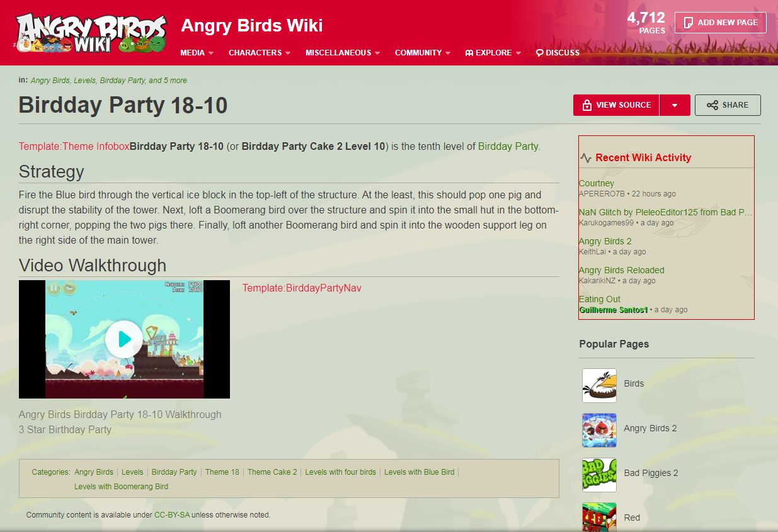Click the Angry Birds Wiki logo
This screenshot has width=778, height=532.
[x=91, y=32]
